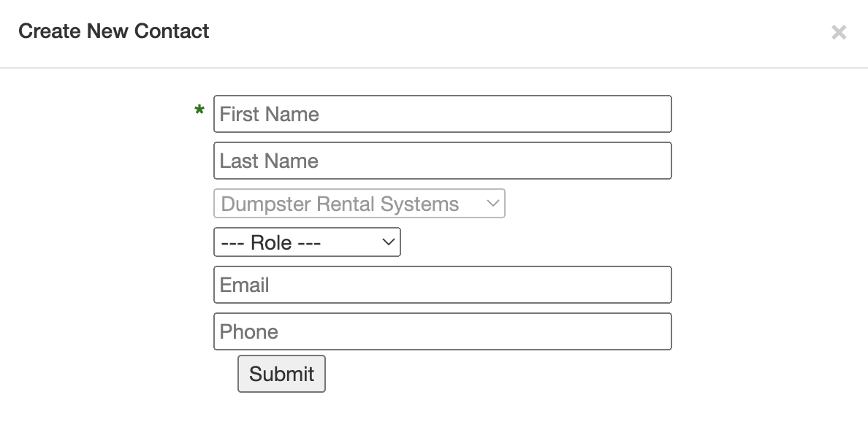
Task: Place cursor on the "Phone" placeholder
Action: 249,332
